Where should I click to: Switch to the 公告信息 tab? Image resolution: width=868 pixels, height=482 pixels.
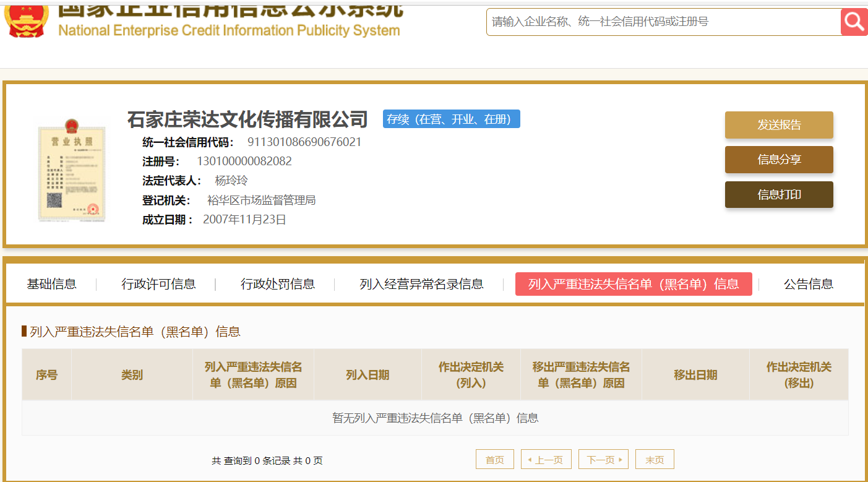[x=809, y=284]
